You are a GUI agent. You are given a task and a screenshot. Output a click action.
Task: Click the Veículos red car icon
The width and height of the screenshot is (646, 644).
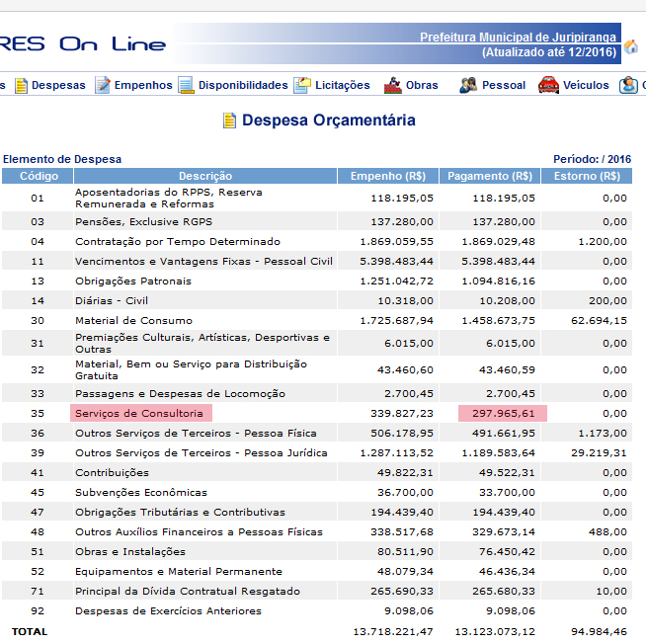(x=548, y=85)
